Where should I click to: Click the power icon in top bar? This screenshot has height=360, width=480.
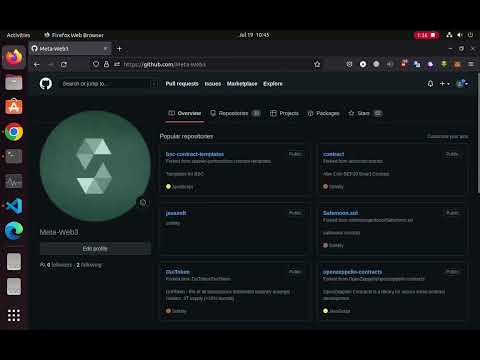(x=470, y=35)
